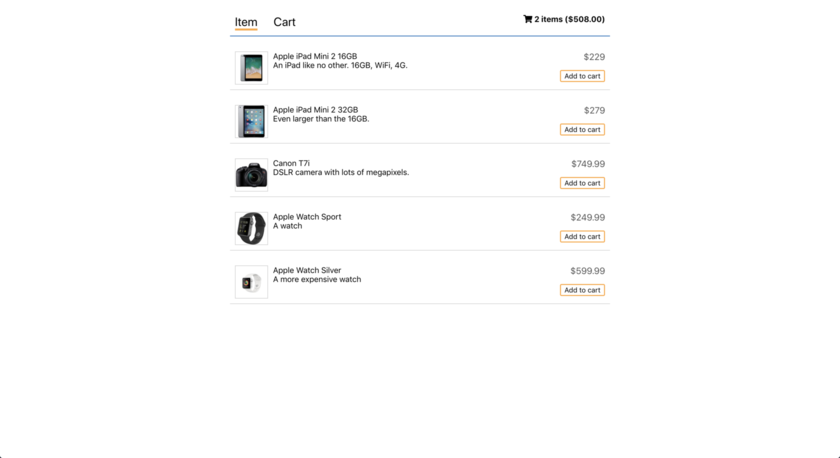This screenshot has width=840, height=458.
Task: Click the $229 price label
Action: (x=594, y=57)
